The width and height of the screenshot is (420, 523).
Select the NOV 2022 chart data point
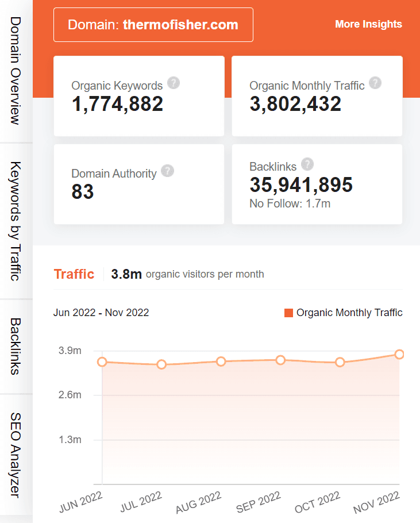coord(399,354)
